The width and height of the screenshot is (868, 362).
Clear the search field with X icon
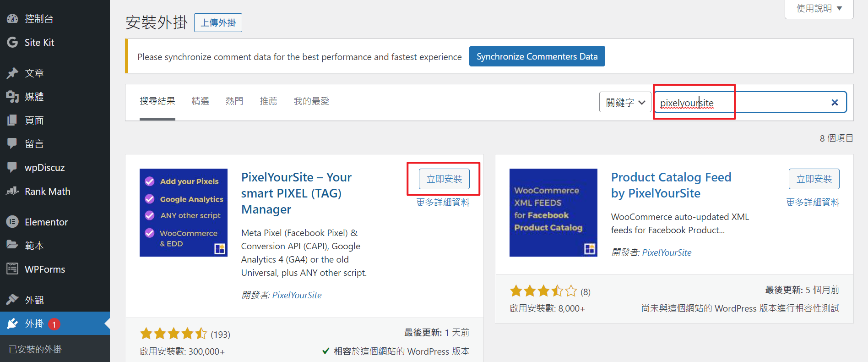(x=835, y=103)
